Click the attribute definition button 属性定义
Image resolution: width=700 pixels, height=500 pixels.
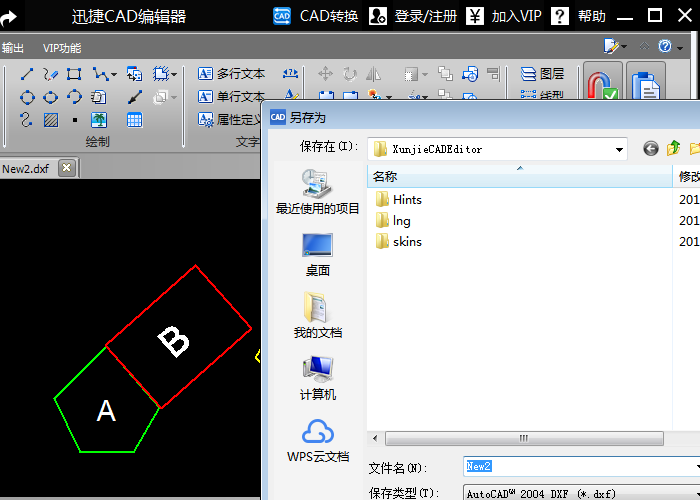click(x=229, y=120)
